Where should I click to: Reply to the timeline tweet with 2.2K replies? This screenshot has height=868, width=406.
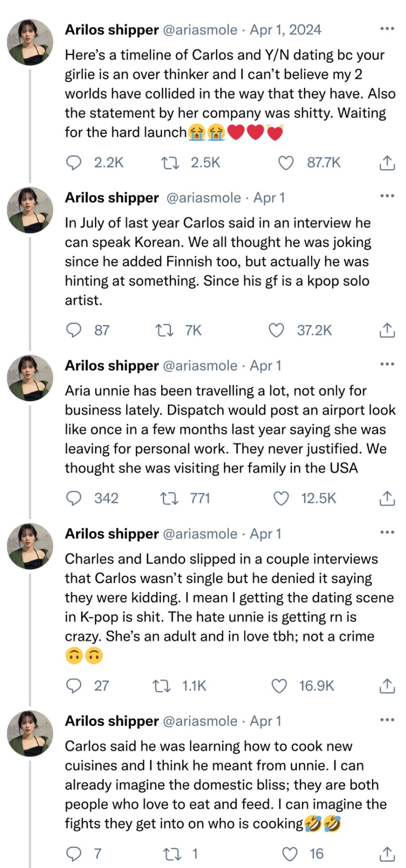[x=74, y=163]
